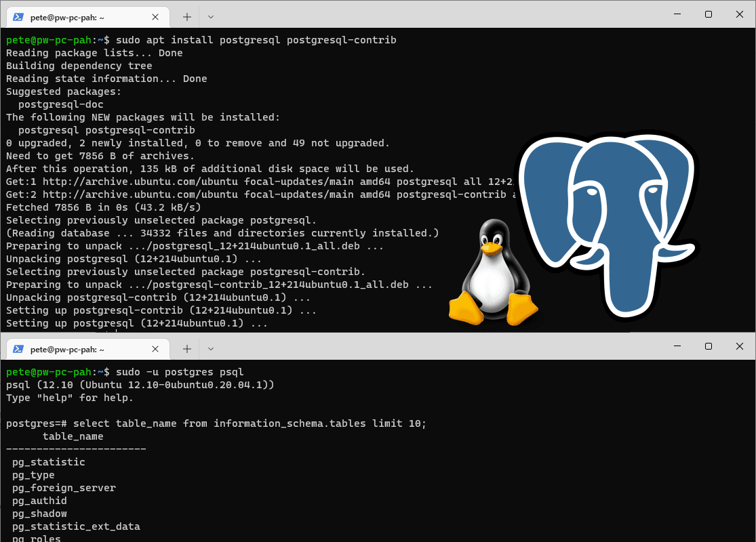Click the 'sudo -u postgres psql' command
The image size is (756, 542).
click(180, 372)
